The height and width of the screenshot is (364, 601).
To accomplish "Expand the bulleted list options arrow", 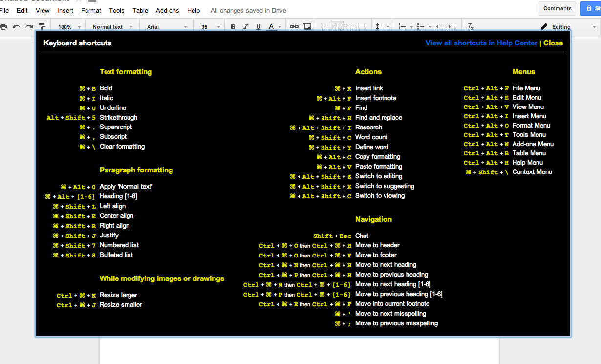I will click(x=429, y=27).
